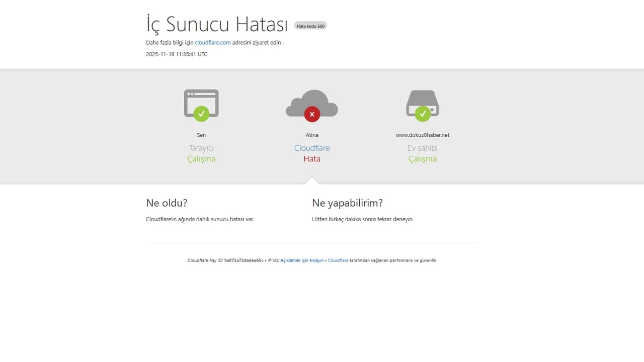
Task: Click the Hata status text under Cloudflare
Action: pos(312,158)
